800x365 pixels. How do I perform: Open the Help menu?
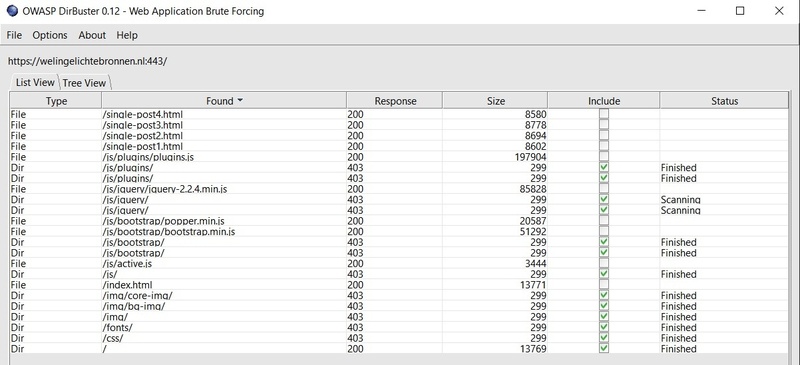coord(127,35)
